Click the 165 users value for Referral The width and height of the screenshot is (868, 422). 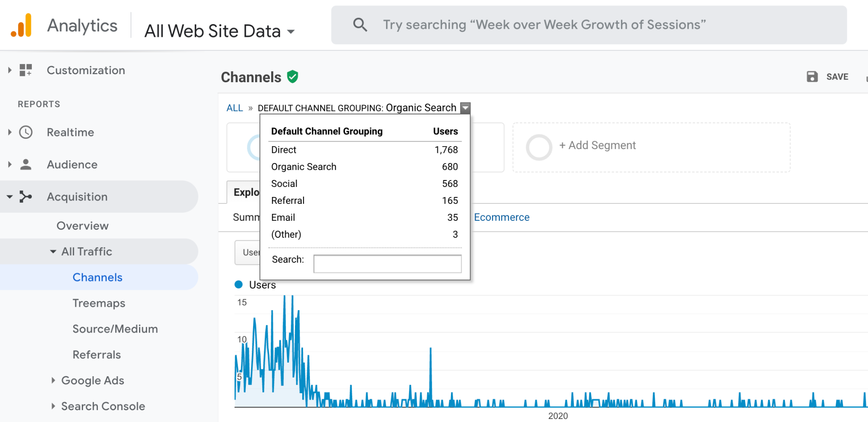pos(450,200)
